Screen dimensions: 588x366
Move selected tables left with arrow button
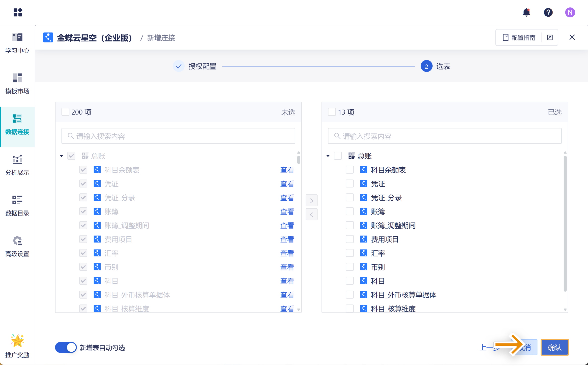311,214
